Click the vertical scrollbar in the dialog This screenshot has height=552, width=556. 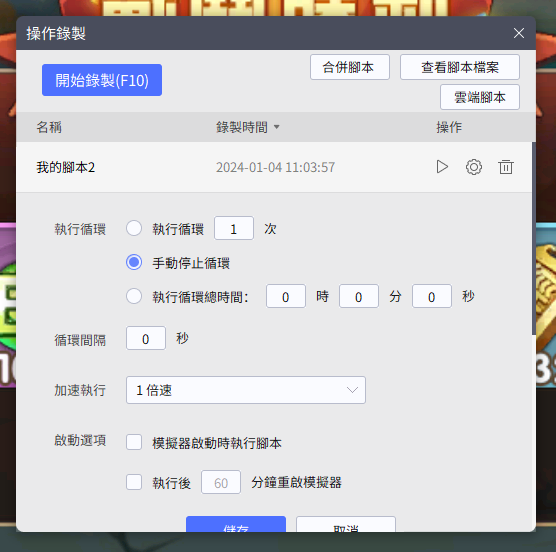(534, 238)
